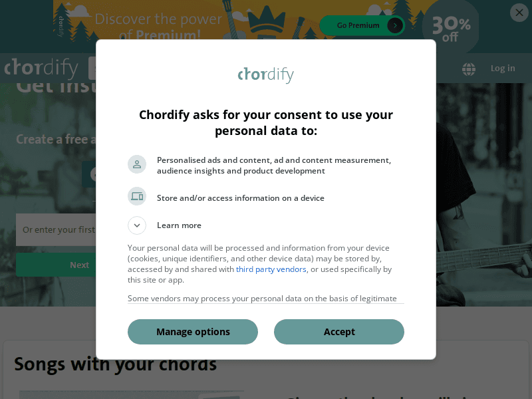Image resolution: width=532 pixels, height=399 pixels.
Task: Select the globe language icon in the navbar
Action: click(x=469, y=68)
